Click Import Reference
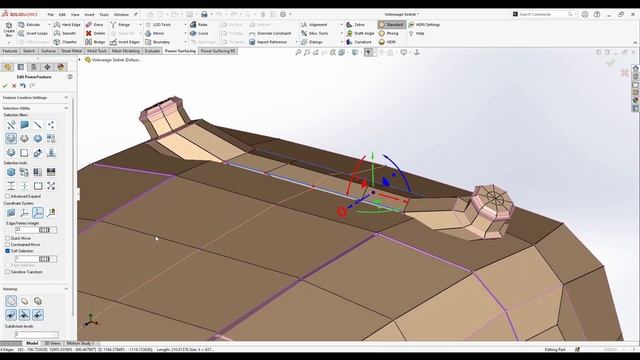The width and height of the screenshot is (640, 360). pos(268,42)
